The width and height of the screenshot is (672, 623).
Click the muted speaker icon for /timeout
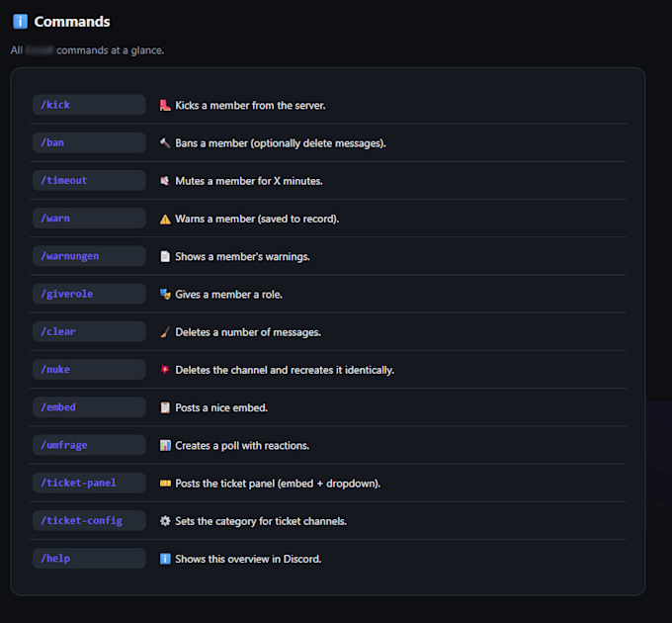coord(165,181)
